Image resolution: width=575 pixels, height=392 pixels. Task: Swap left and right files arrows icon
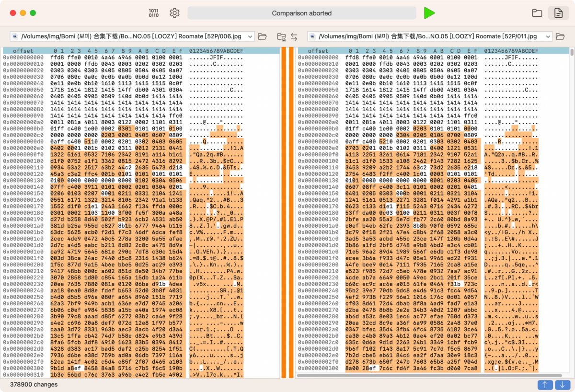294,36
